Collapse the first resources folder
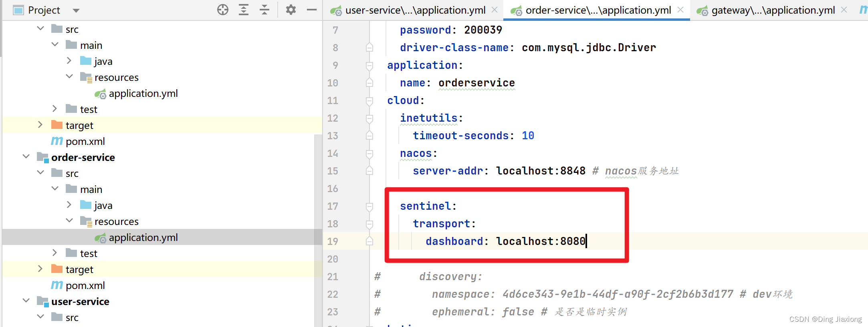 (x=69, y=76)
